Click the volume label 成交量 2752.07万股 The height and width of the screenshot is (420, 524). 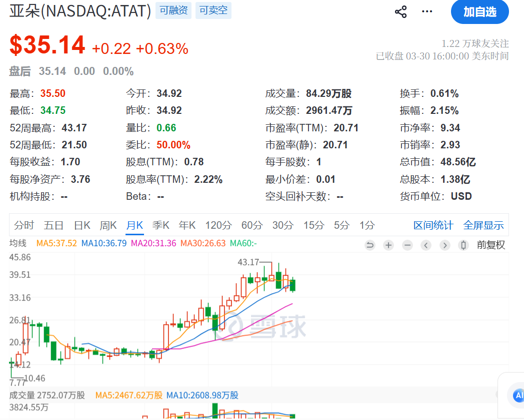[x=47, y=396]
